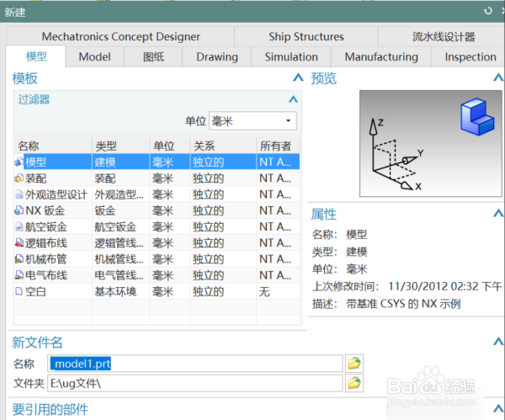This screenshot has width=505, height=420.
Task: Select the 装配 template row
Action: [x=157, y=178]
